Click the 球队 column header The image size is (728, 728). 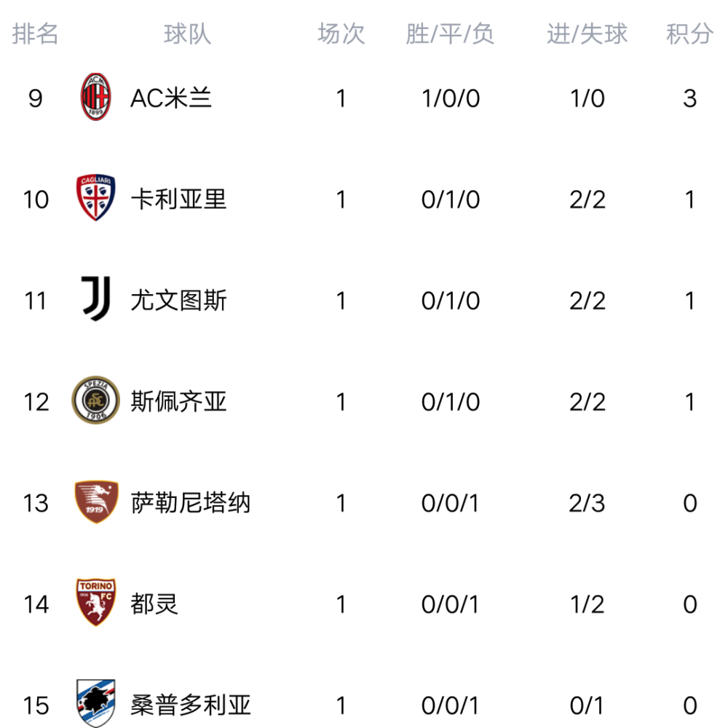pos(187,34)
